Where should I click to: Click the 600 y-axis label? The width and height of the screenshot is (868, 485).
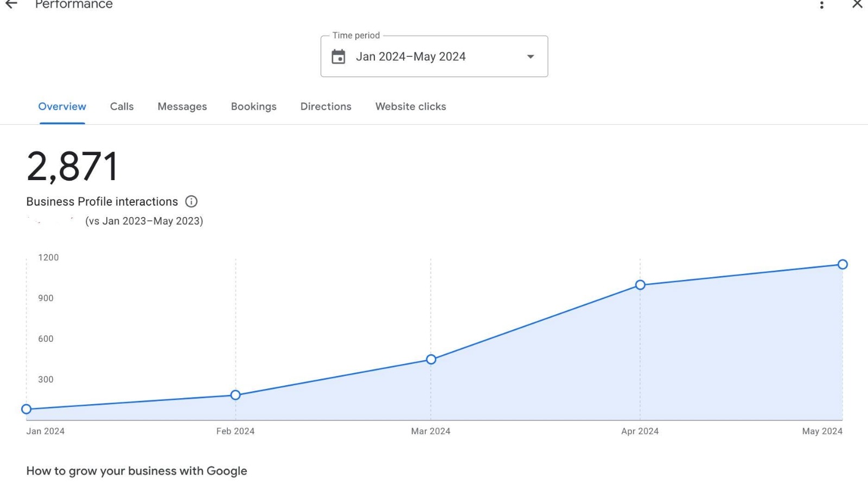pos(46,339)
